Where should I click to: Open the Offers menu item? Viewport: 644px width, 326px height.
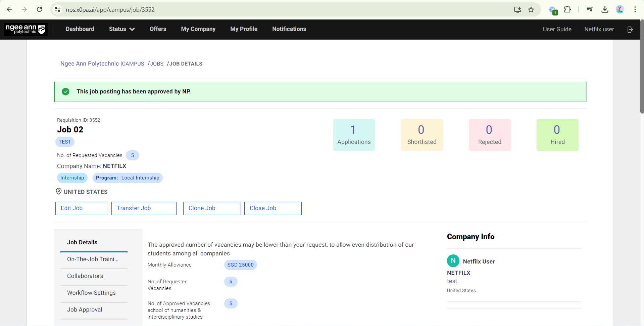[x=158, y=29]
